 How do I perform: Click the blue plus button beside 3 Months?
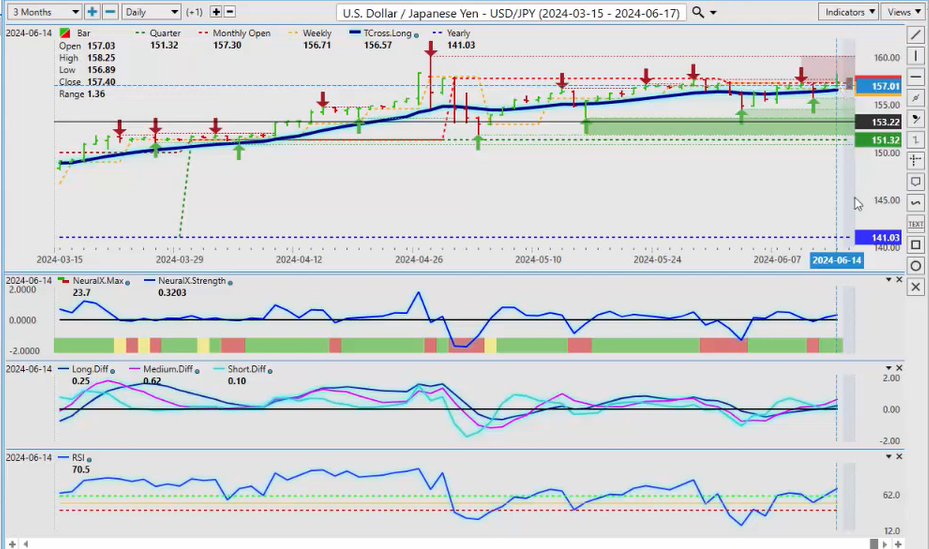click(x=92, y=12)
